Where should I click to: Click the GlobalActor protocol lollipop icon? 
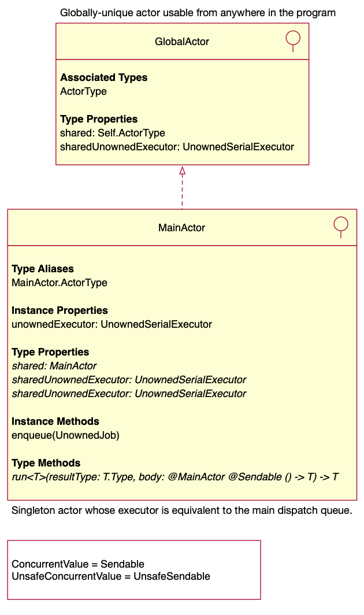point(293,41)
